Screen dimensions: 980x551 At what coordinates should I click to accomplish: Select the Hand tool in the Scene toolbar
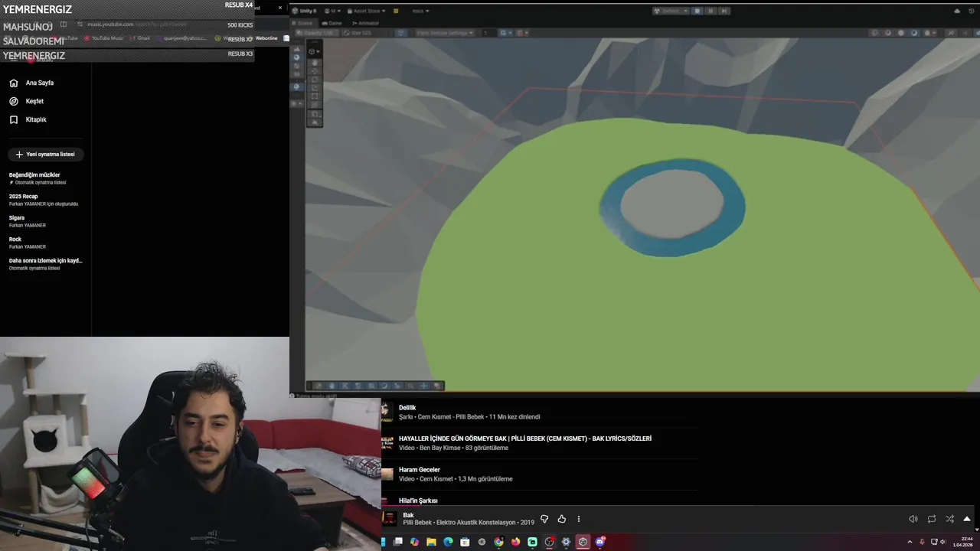point(315,63)
